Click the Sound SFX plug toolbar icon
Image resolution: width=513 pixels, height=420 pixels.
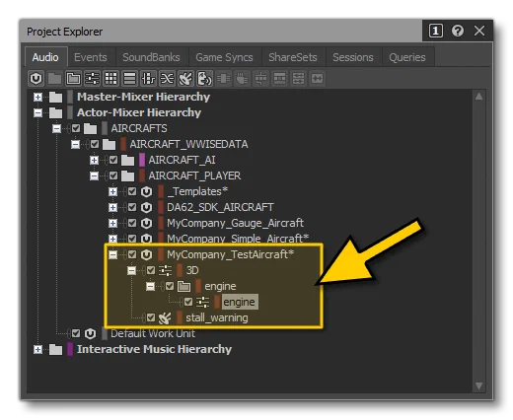(x=185, y=79)
